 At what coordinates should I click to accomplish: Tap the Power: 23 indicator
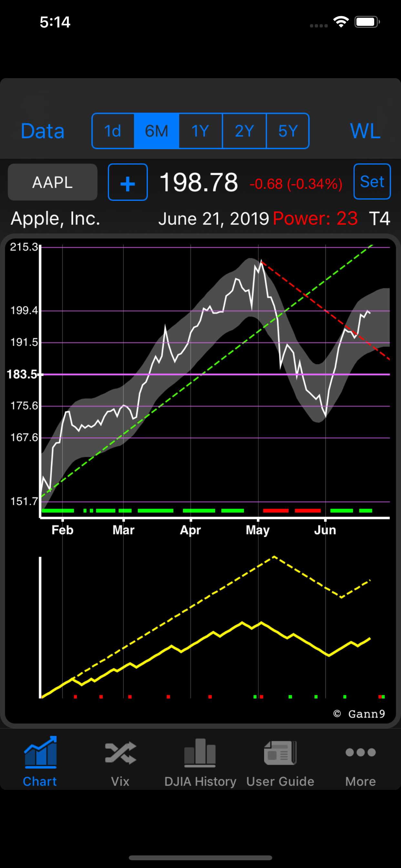[x=315, y=219]
